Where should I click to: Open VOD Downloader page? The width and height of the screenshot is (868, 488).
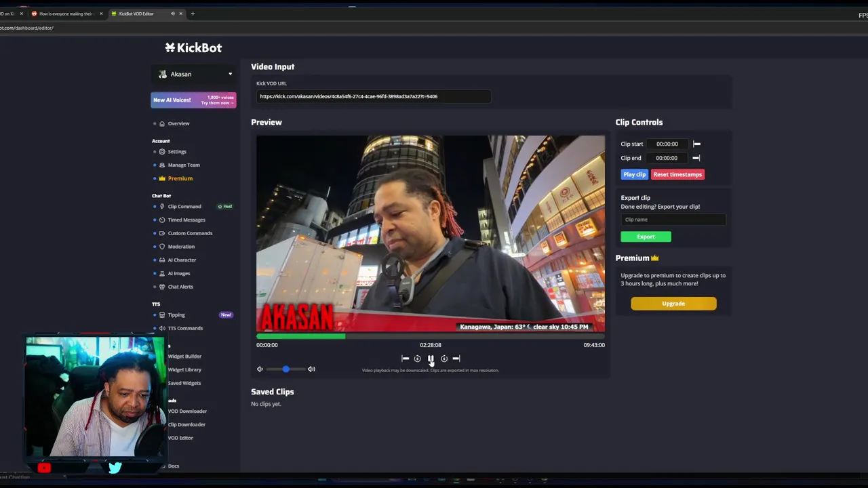[x=187, y=411]
